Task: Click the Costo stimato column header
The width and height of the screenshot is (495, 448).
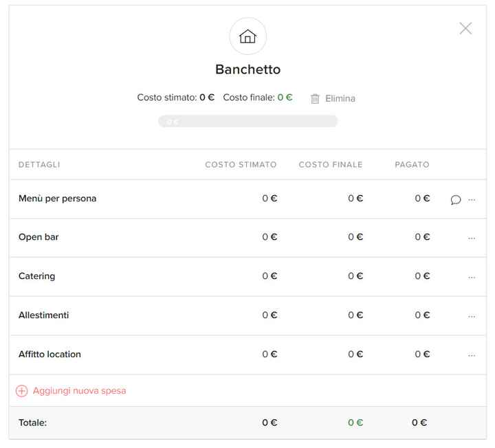Action: point(241,165)
